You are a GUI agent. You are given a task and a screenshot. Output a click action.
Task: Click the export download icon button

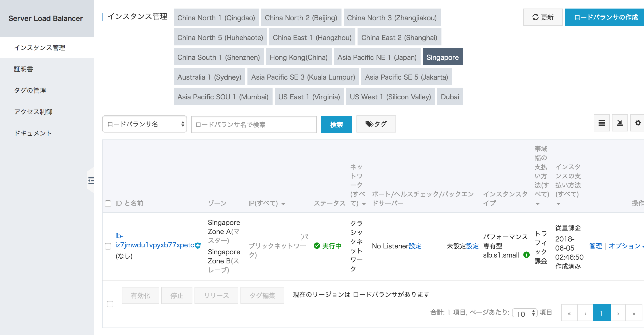point(620,123)
